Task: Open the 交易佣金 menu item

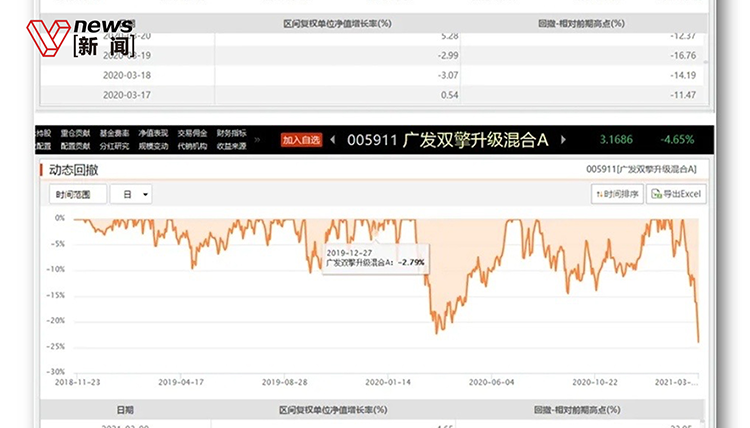Action: (192, 133)
